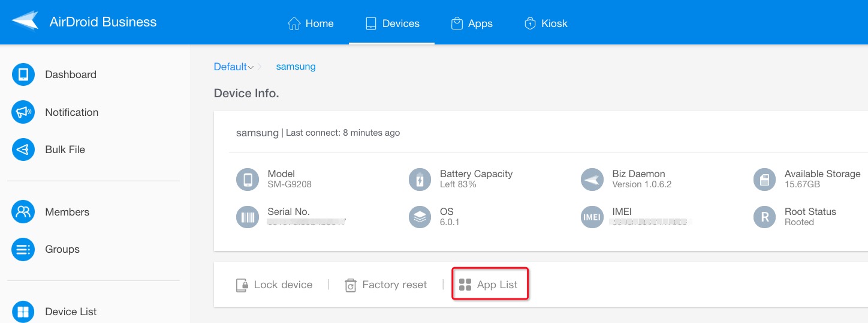Open Groups in the sidebar
Image resolution: width=868 pixels, height=323 pixels.
pyautogui.click(x=46, y=249)
